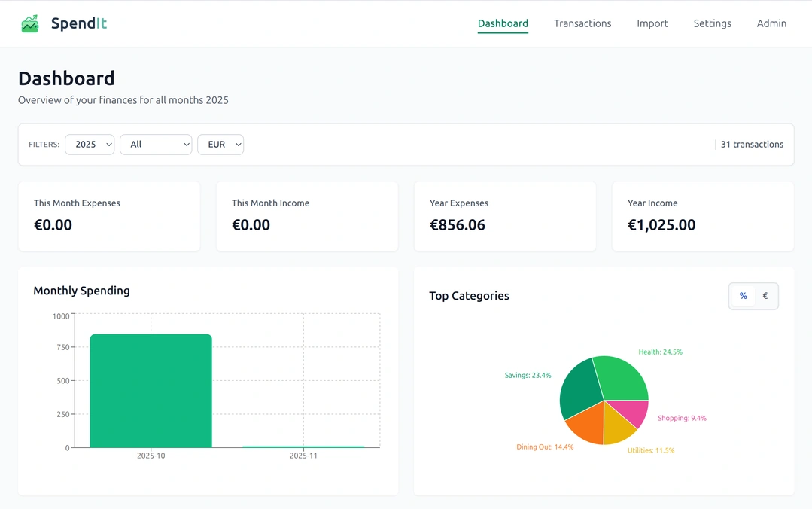
Task: Open the Settings page
Action: [712, 23]
